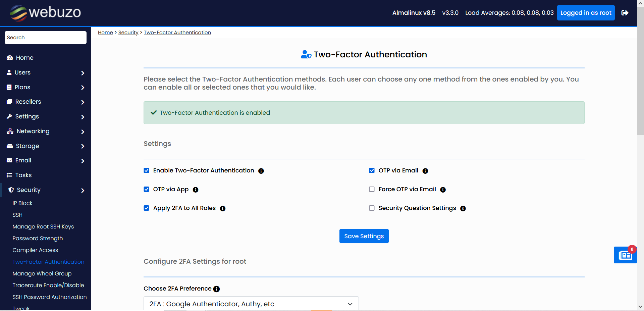Image resolution: width=644 pixels, height=311 pixels.
Task: Click info icon beside OTP via Email
Action: coord(425,171)
